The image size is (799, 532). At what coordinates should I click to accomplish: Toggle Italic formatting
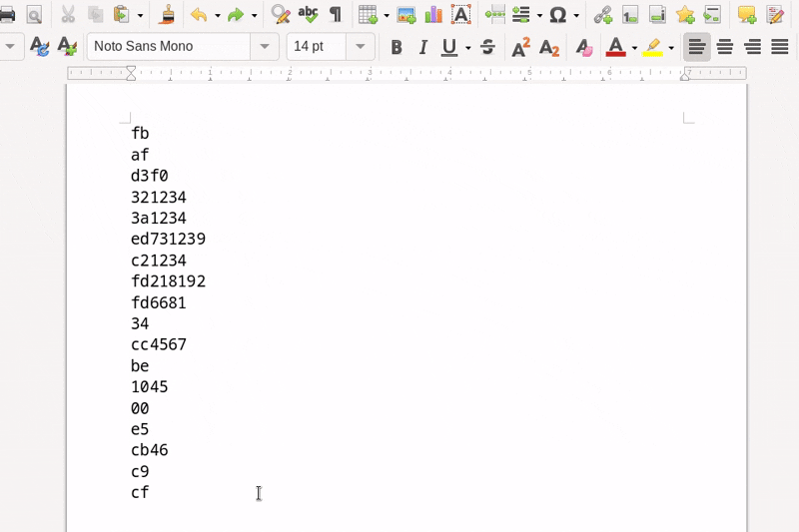(422, 47)
